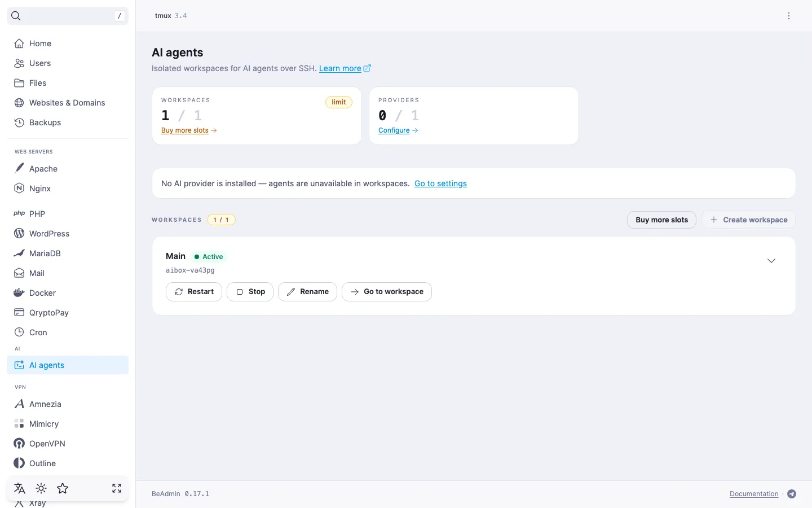Open the PHP section
Screen dimensions: 812x508
tap(68, 214)
